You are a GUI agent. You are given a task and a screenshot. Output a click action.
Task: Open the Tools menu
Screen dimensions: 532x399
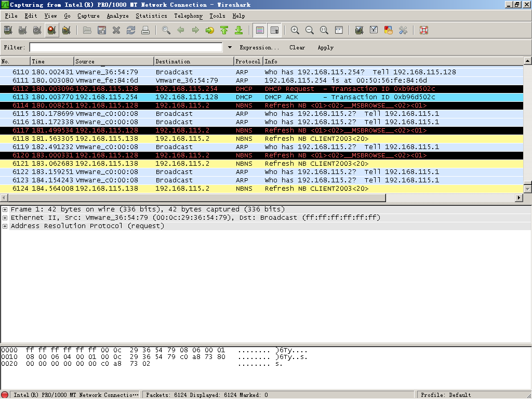(218, 16)
